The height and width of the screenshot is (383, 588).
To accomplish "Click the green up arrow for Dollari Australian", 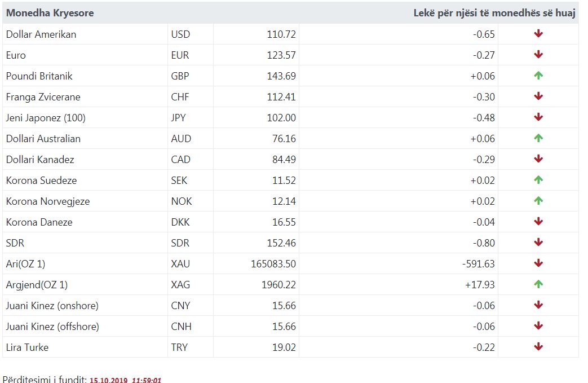I will tap(538, 138).
